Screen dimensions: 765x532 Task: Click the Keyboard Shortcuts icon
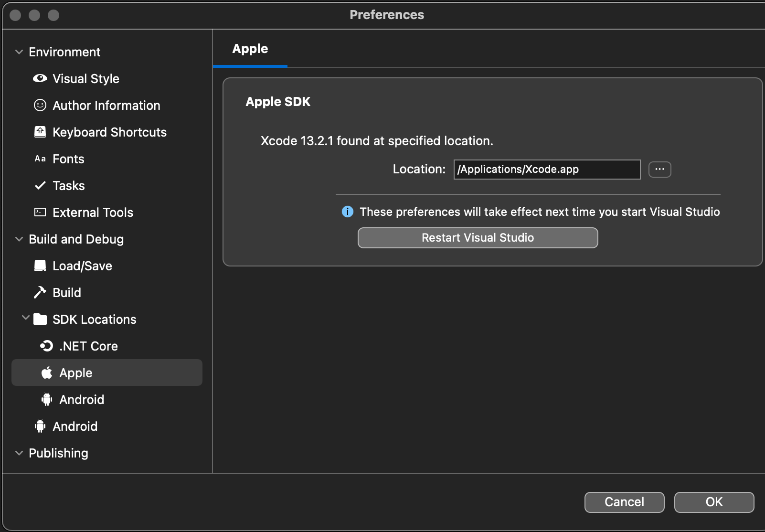click(40, 132)
